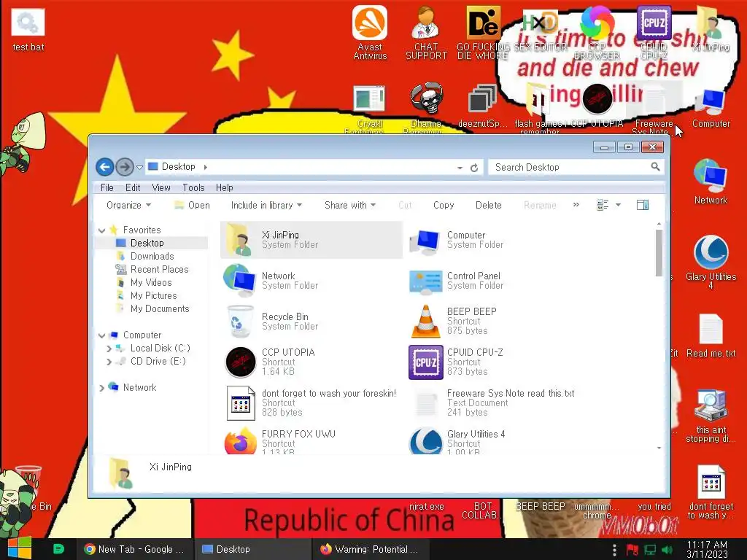Select My Videos in navigation pane
Image resolution: width=747 pixels, height=560 pixels.
coord(151,282)
